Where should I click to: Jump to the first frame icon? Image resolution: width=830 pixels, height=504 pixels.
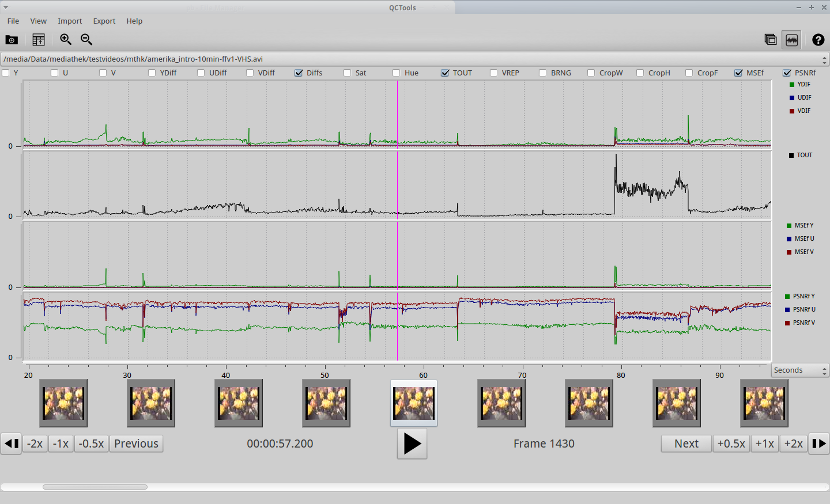[x=11, y=444]
